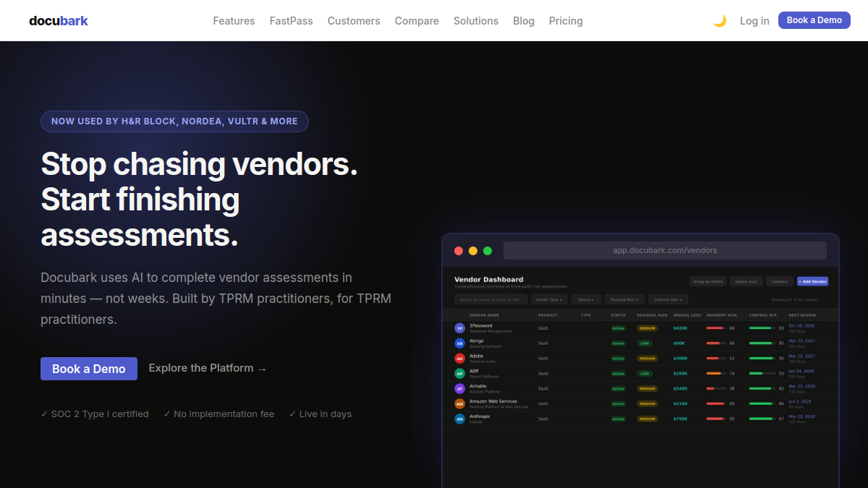Click the ADP inherent risk bar
868x488 pixels.
coord(716,373)
